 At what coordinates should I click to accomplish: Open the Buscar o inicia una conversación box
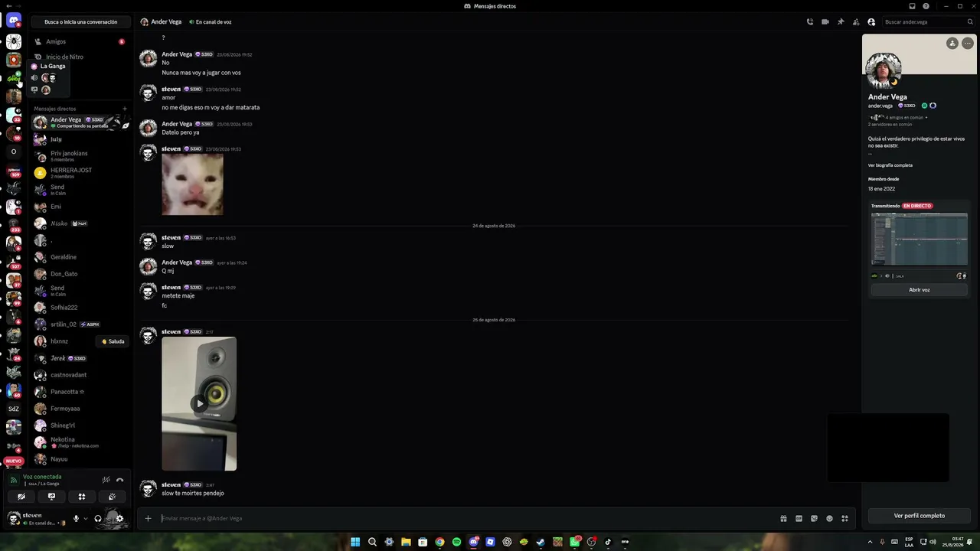click(80, 22)
